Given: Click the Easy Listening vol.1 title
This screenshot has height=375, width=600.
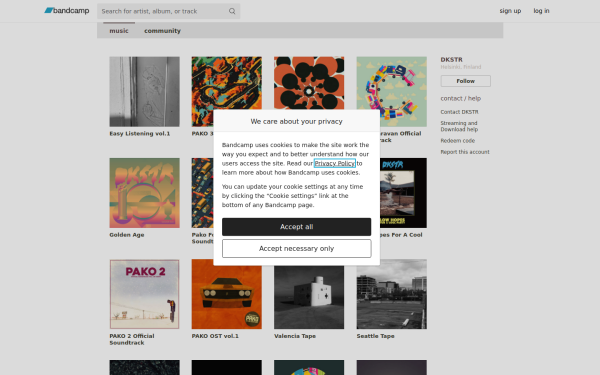Looking at the screenshot, I should point(140,134).
